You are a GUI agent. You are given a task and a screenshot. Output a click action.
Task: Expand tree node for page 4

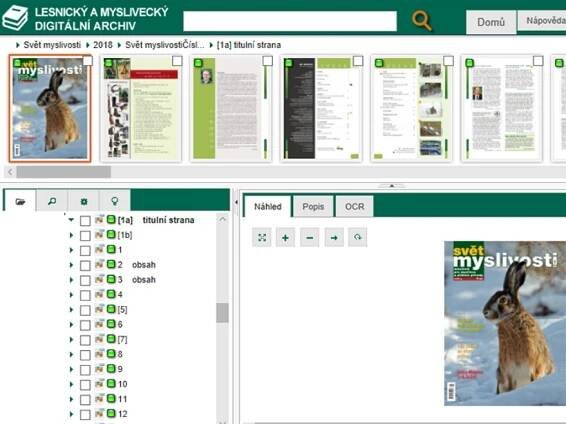[x=71, y=294]
